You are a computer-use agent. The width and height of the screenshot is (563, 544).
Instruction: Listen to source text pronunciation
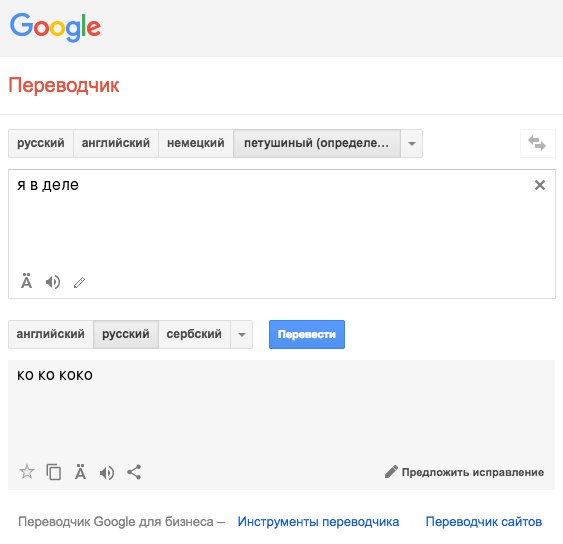coord(53,282)
